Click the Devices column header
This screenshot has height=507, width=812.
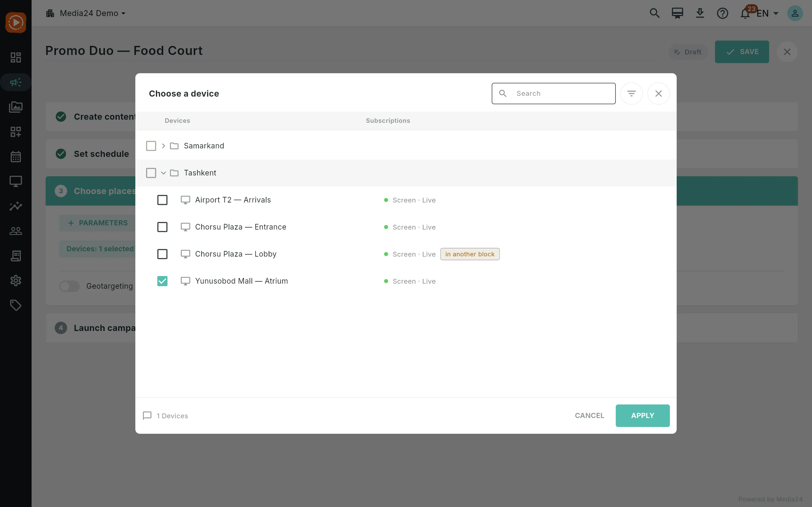pos(177,121)
